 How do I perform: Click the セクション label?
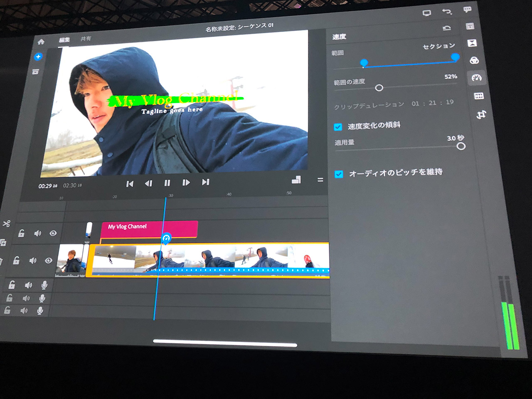[x=438, y=46]
